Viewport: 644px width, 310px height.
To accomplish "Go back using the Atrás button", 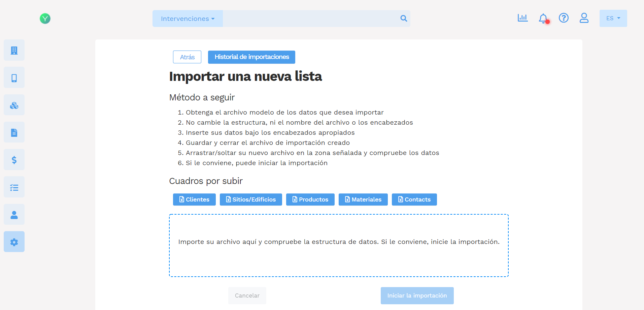I will tap(187, 57).
